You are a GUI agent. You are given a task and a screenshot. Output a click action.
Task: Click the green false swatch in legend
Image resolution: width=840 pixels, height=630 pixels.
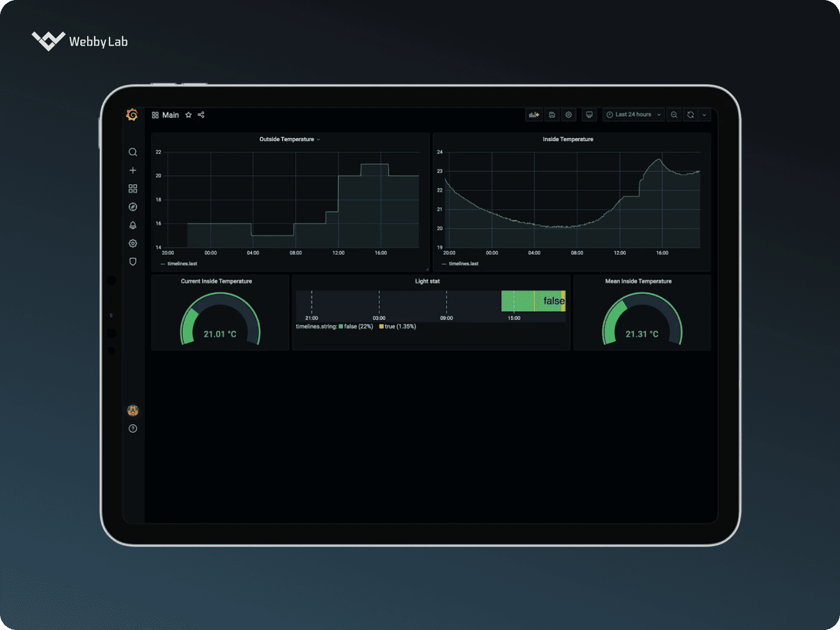tap(341, 327)
